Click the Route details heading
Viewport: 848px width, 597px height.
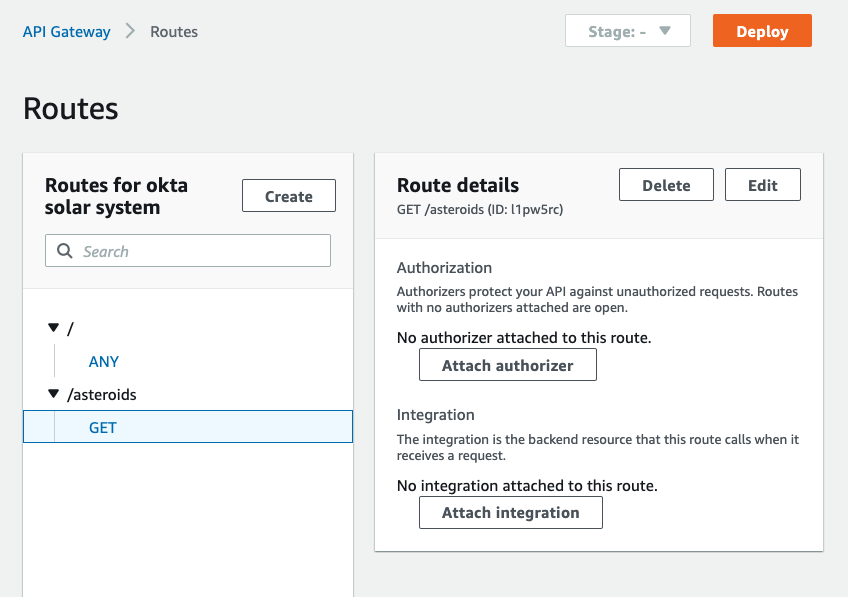click(x=458, y=185)
